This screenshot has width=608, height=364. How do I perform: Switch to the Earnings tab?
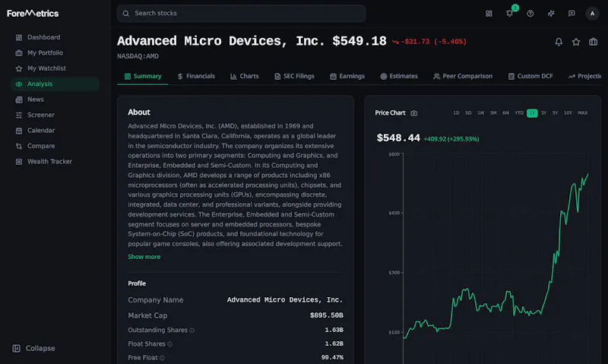347,76
